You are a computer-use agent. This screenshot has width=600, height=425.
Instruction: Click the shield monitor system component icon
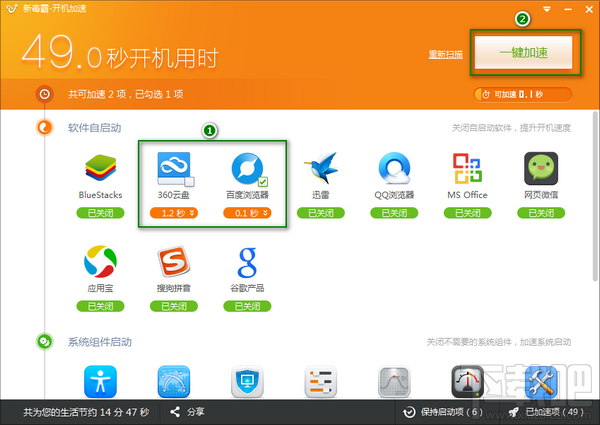(248, 381)
